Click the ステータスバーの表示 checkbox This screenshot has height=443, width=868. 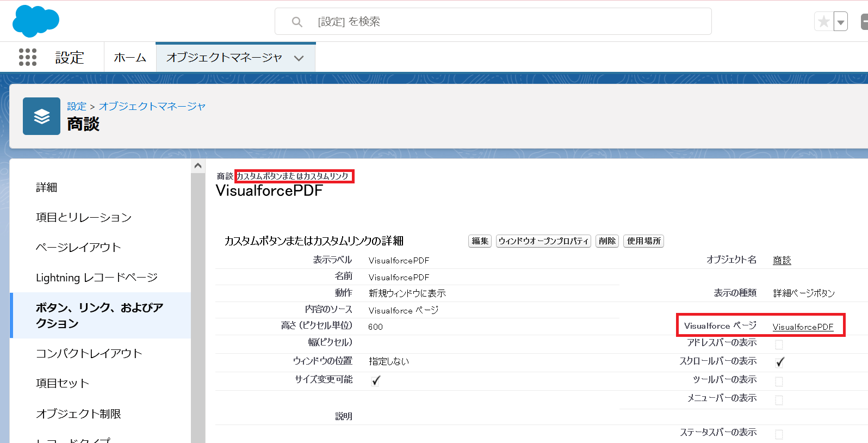tap(779, 434)
